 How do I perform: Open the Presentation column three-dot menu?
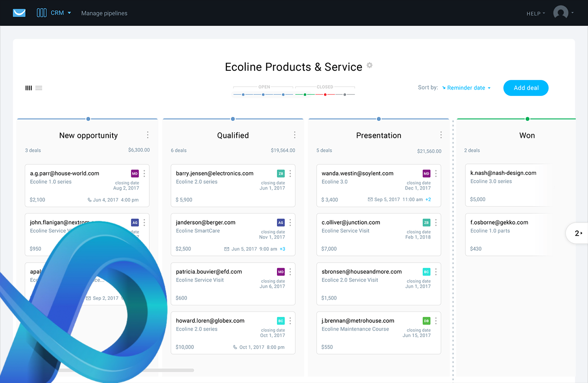click(x=441, y=135)
